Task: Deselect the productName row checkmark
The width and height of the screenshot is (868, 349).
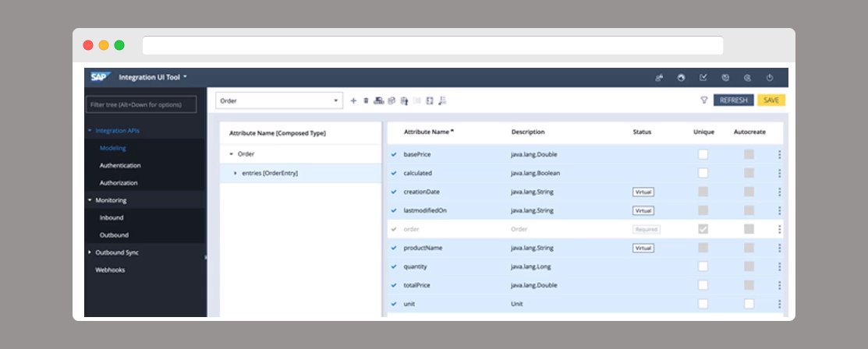Action: pos(394,248)
